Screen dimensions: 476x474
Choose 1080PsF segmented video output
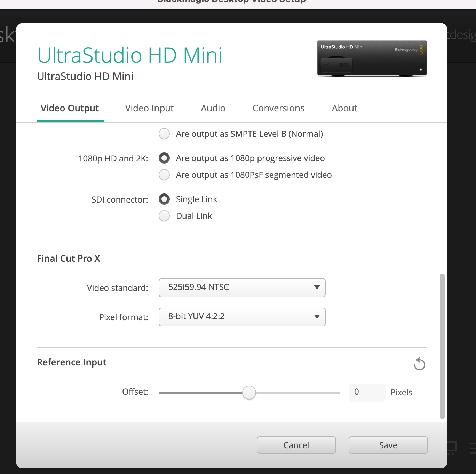[x=164, y=175]
